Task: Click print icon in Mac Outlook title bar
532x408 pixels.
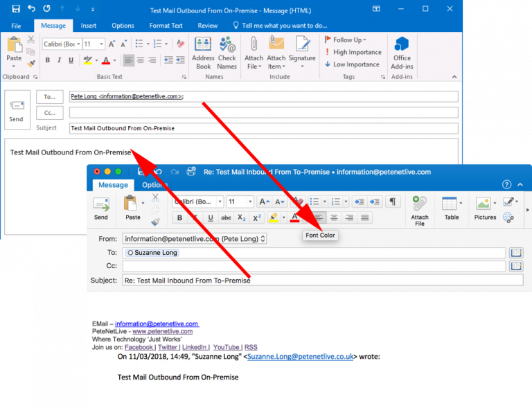Action: (191, 172)
